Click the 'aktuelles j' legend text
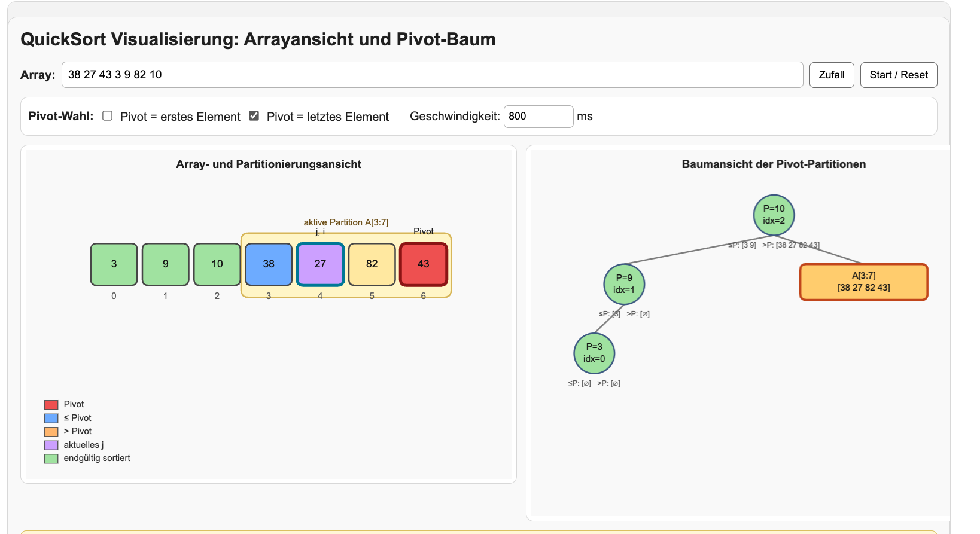This screenshot has width=980, height=534. click(x=84, y=445)
